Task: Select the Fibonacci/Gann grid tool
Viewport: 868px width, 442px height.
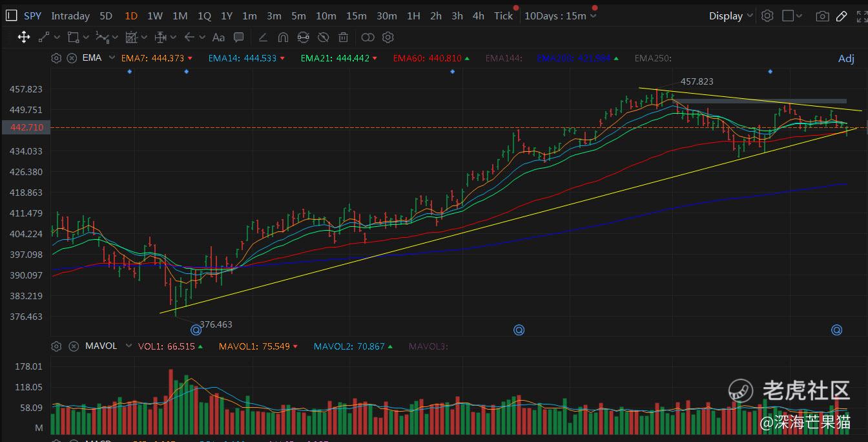Action: 132,37
